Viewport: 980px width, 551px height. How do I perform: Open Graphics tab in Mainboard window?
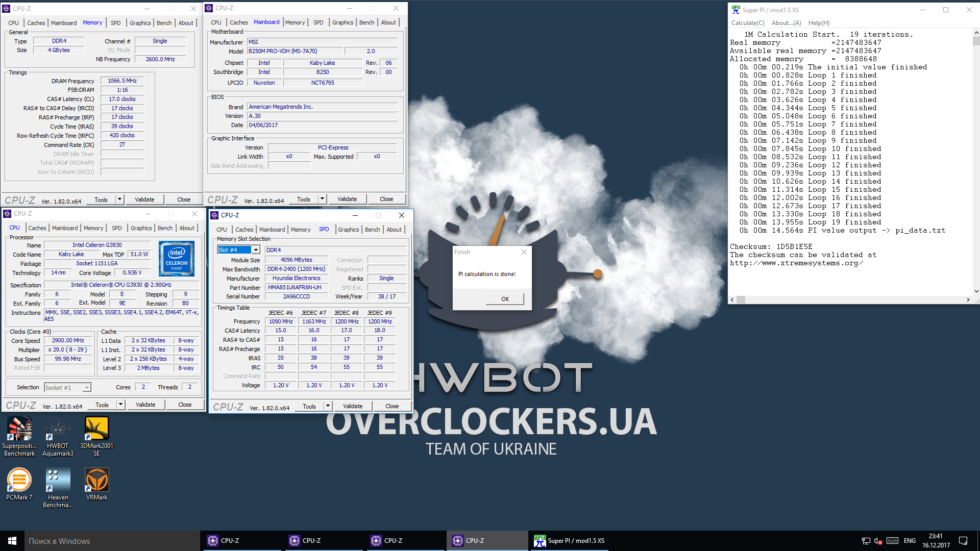[342, 22]
